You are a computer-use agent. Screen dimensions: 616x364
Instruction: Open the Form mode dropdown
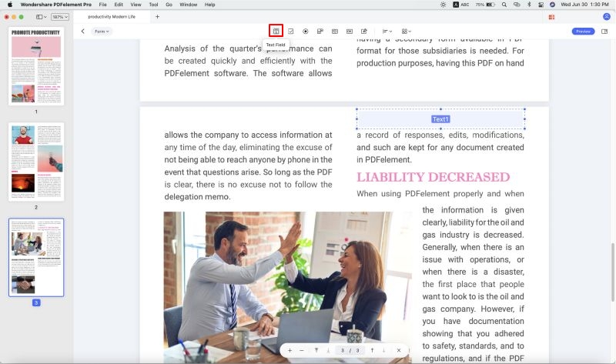pyautogui.click(x=102, y=31)
